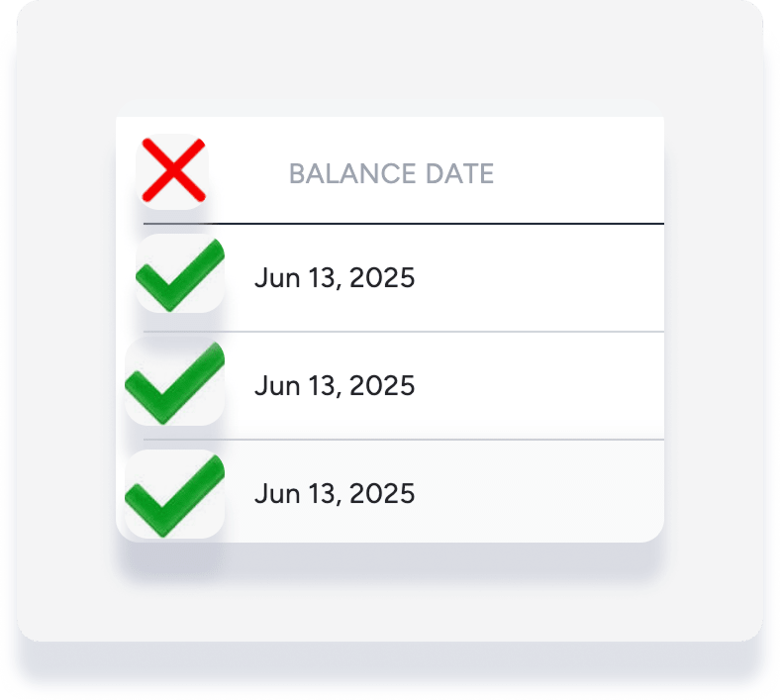Select the first Jun 13, 2025 date
Screen dimensions: 780x700
pos(335,277)
